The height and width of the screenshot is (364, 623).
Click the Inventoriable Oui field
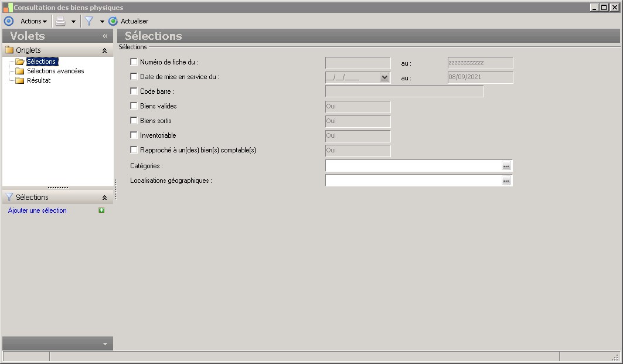(x=358, y=137)
